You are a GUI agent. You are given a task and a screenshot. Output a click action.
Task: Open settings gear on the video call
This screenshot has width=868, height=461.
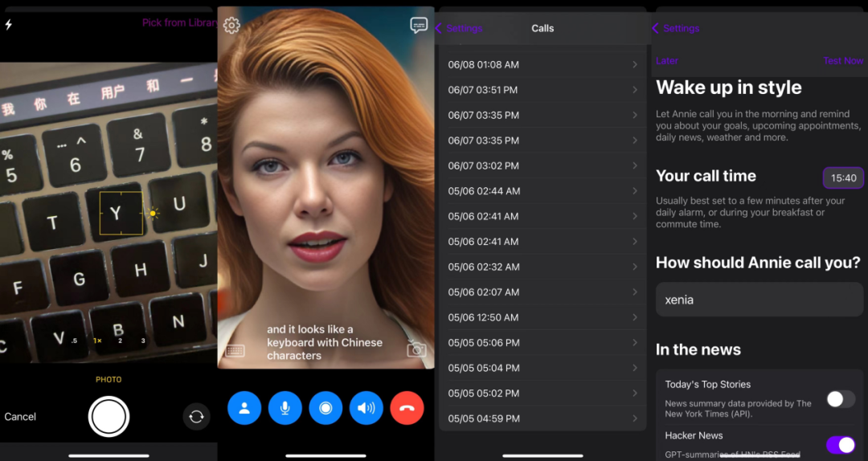coord(231,25)
